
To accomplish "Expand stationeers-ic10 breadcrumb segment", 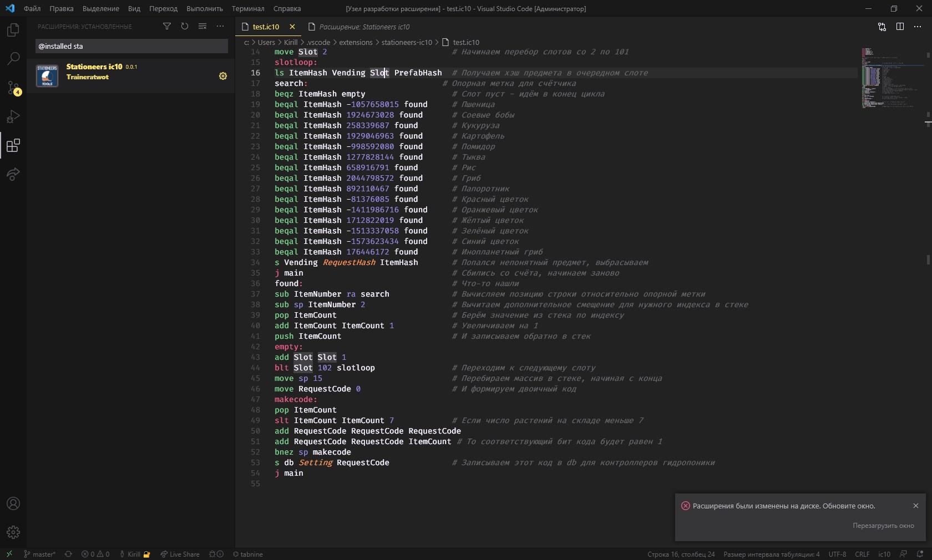I will click(407, 42).
